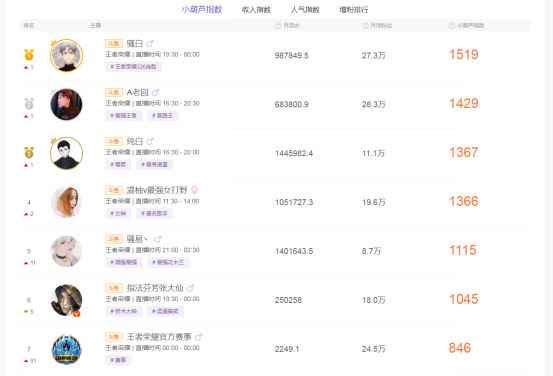Click the male gender icon beside A老回
The height and width of the screenshot is (376, 553).
[x=156, y=92]
